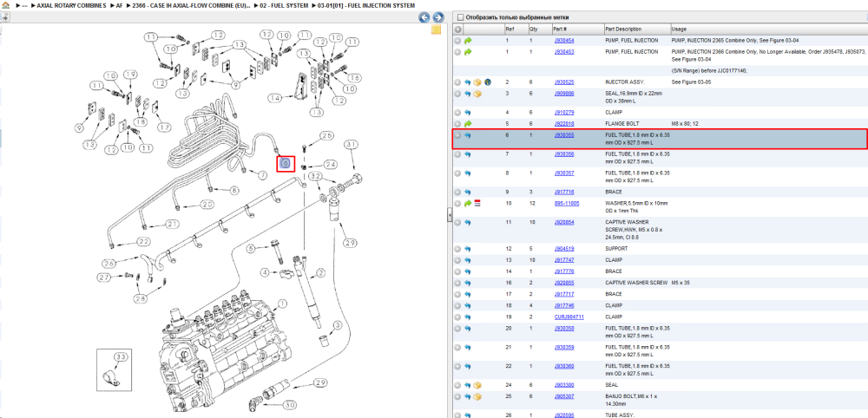This screenshot has height=418, width=868.
Task: Toggle selection circle for part J930453
Action: point(457,52)
